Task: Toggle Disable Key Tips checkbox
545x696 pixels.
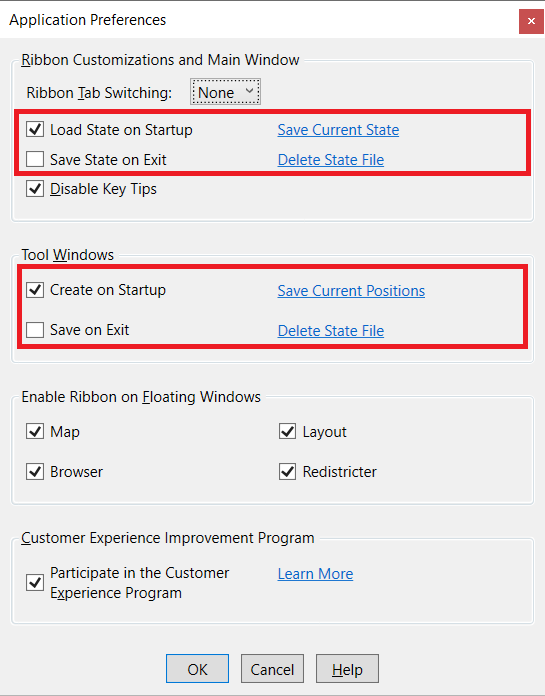Action: click(x=35, y=189)
